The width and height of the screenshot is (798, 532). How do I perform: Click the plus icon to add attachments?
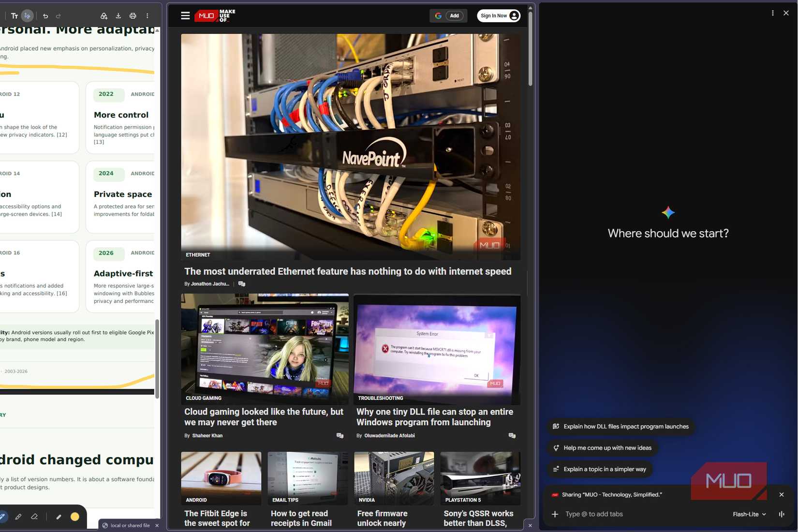(555, 515)
